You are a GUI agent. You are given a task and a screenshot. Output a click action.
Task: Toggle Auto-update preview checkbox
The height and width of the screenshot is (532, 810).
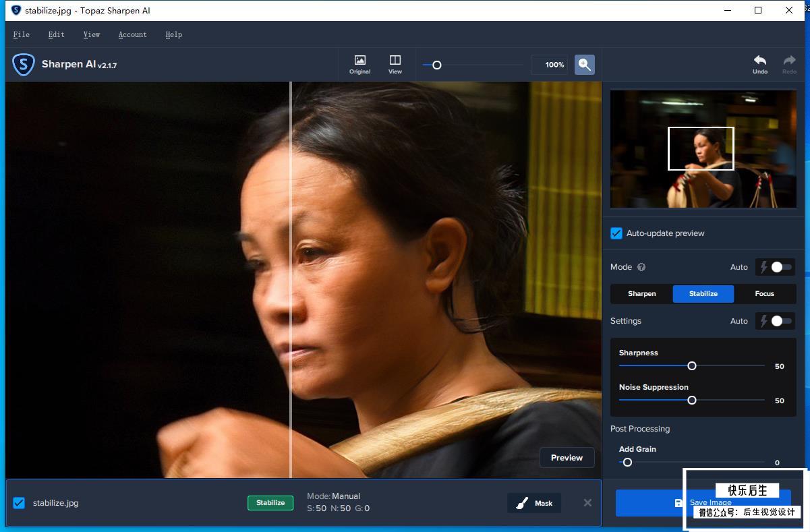coord(616,233)
